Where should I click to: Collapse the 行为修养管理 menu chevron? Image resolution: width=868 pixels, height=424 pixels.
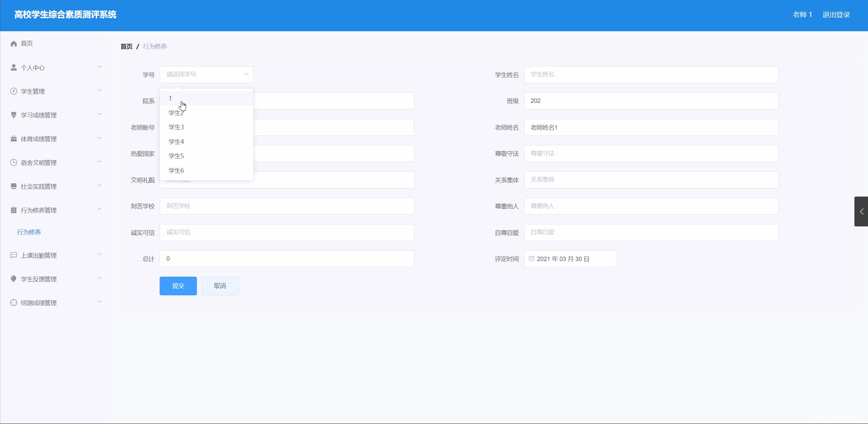[x=99, y=209]
